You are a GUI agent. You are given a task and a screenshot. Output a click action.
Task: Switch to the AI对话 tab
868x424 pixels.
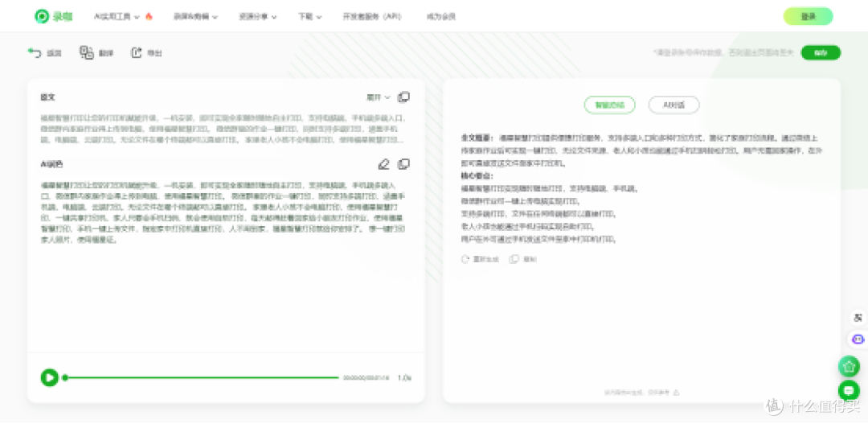click(x=674, y=105)
